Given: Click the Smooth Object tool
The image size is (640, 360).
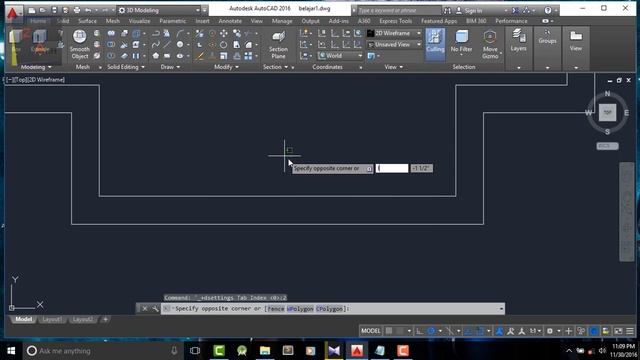Looking at the screenshot, I should tap(80, 44).
